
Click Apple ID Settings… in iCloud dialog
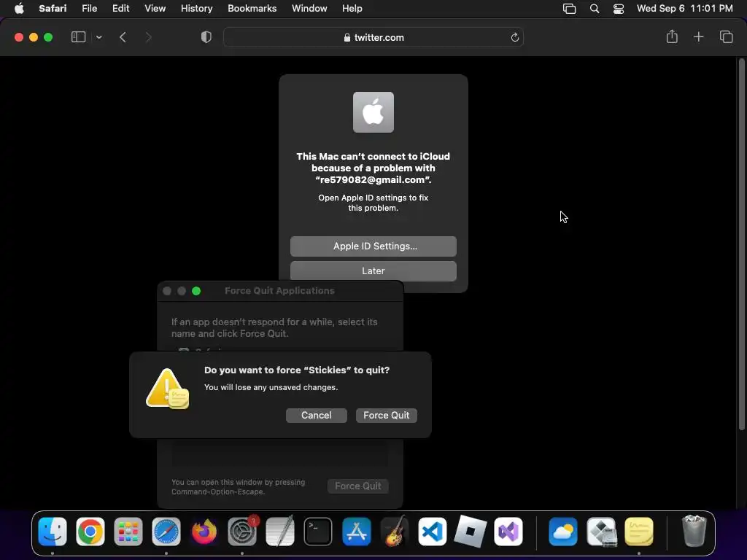[373, 246]
